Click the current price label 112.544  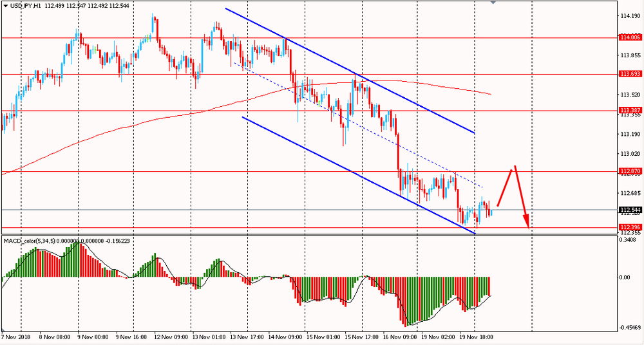point(630,209)
